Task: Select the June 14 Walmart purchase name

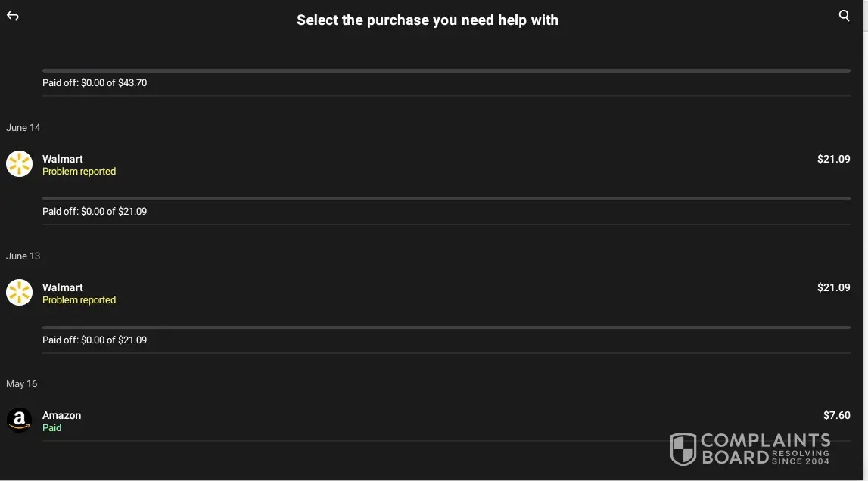Action: point(63,159)
